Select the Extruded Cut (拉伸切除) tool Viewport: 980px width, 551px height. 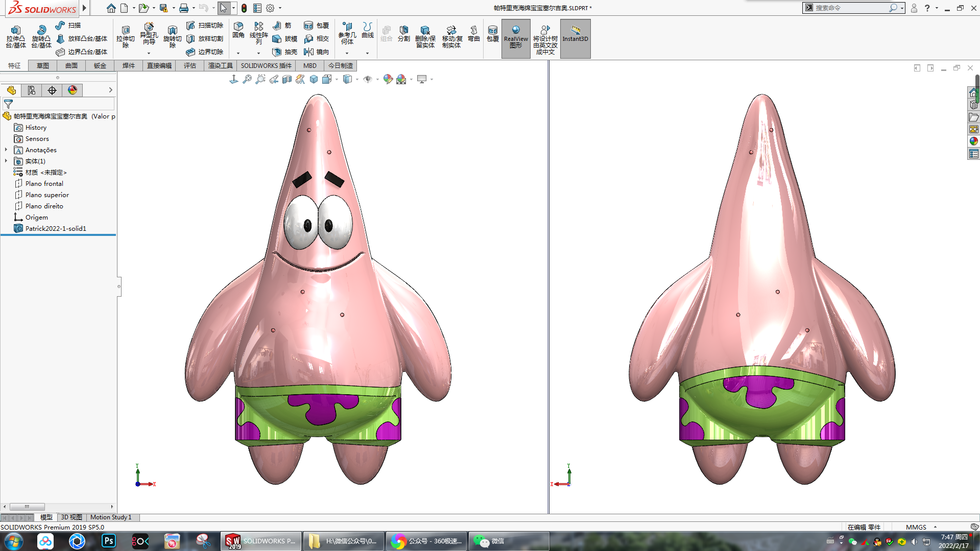pos(125,37)
